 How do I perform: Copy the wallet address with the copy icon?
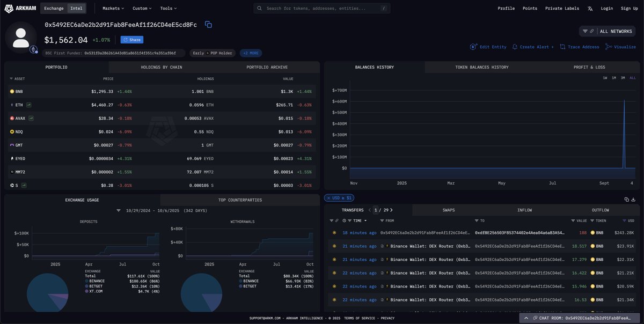[208, 25]
